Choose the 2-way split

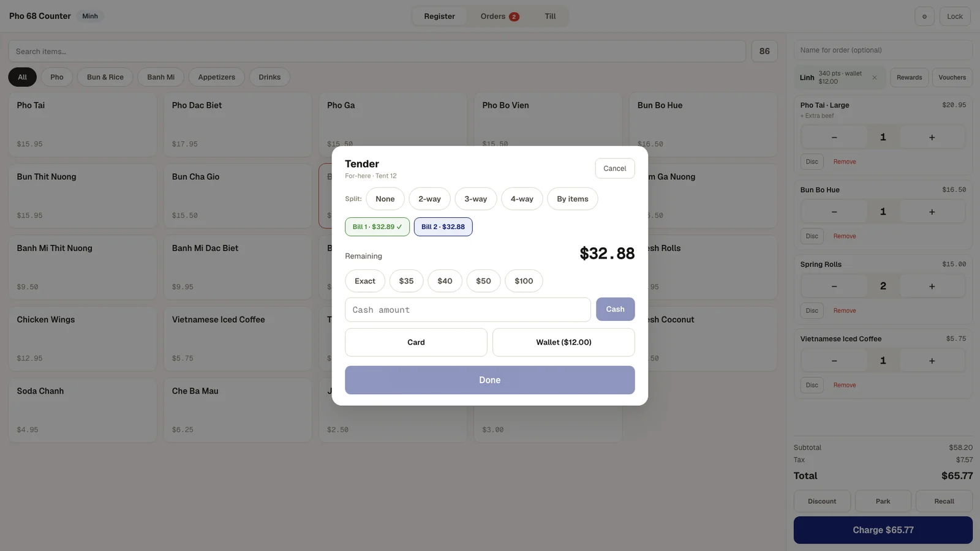pyautogui.click(x=429, y=199)
